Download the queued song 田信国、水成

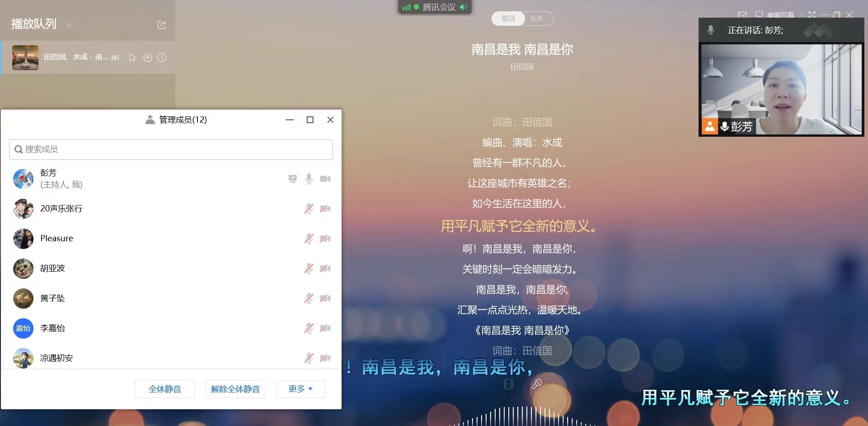coord(147,57)
